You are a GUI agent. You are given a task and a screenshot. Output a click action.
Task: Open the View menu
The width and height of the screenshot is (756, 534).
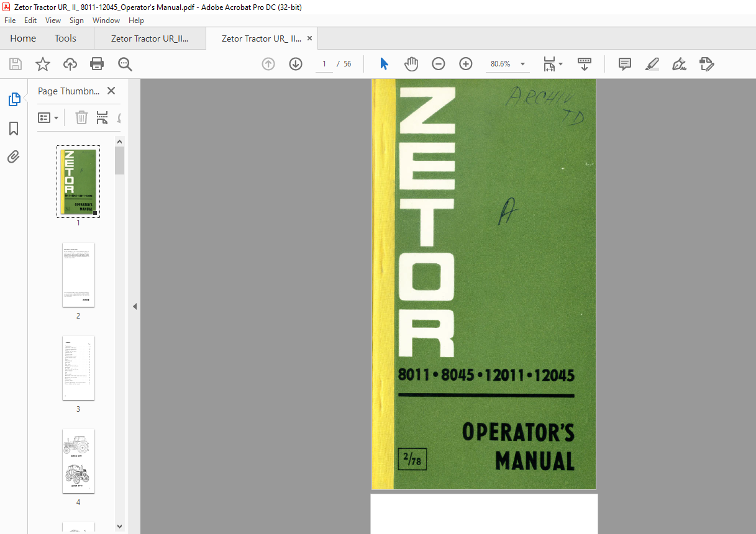53,20
